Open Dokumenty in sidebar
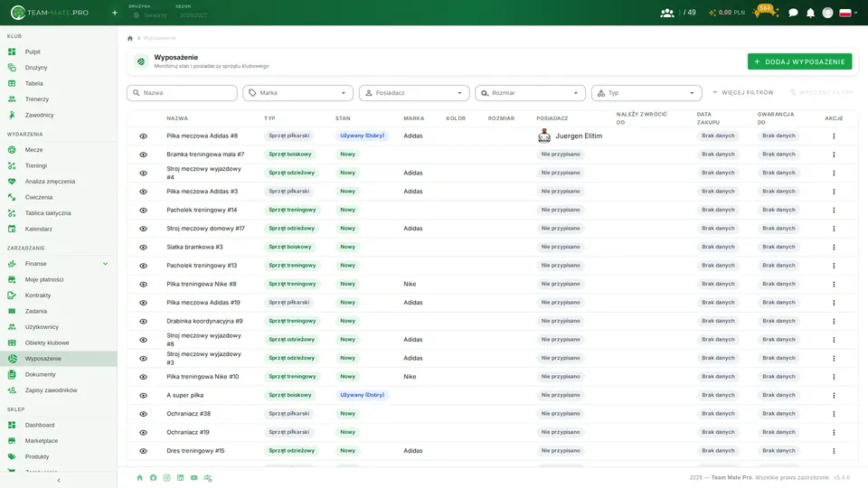The image size is (868, 488). pyautogui.click(x=58, y=374)
